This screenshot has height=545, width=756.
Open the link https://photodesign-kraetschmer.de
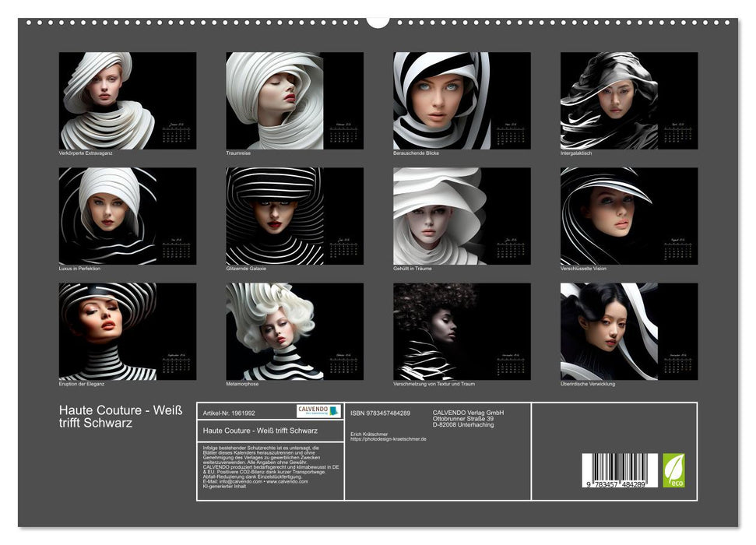pyautogui.click(x=389, y=438)
